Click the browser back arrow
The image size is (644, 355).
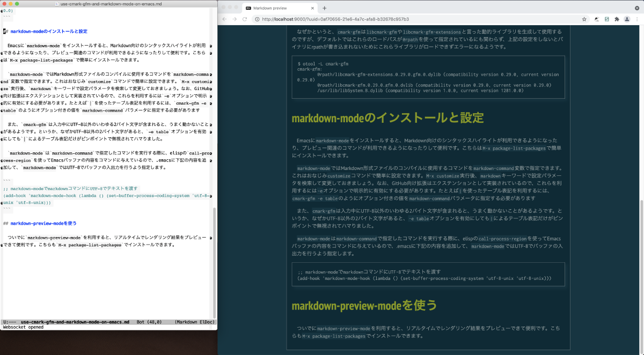point(225,19)
